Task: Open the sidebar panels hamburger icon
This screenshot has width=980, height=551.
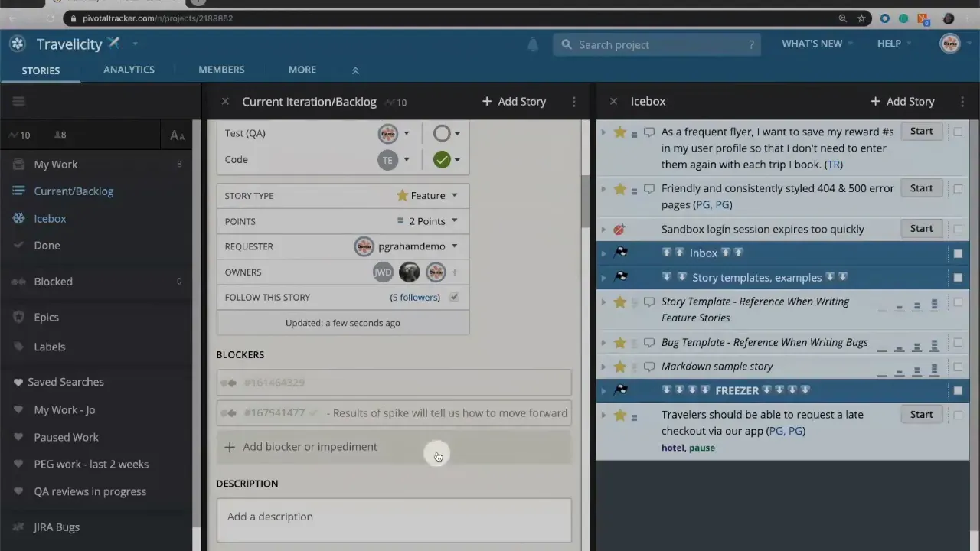Action: 18,101
